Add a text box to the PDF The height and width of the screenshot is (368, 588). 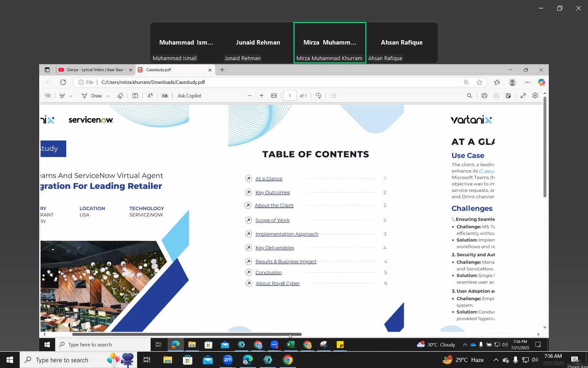click(x=135, y=96)
